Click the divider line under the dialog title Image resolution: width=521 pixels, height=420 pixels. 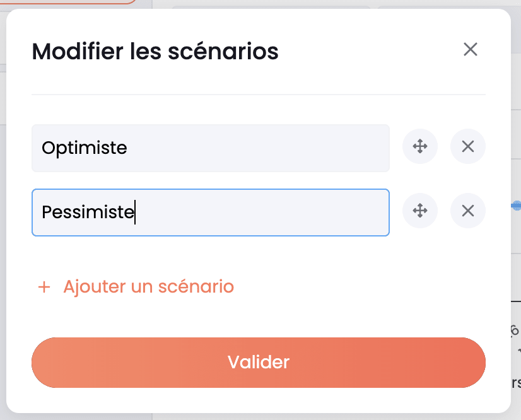(x=259, y=95)
